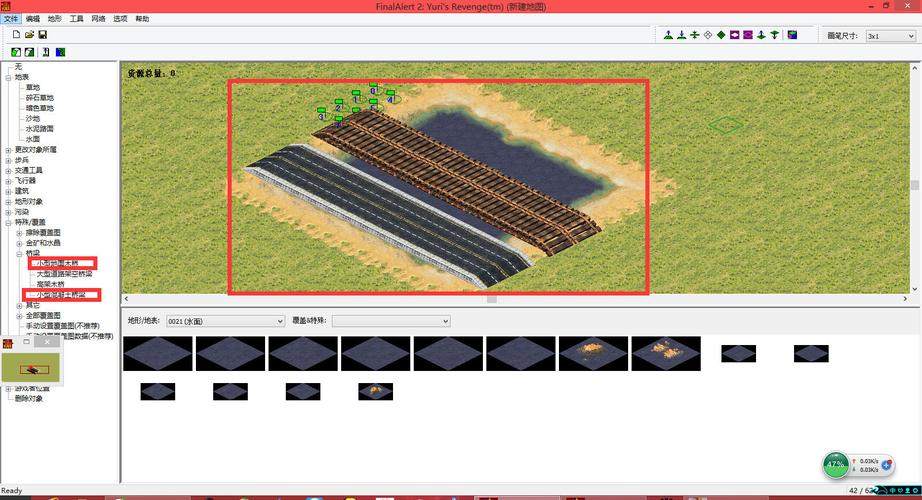This screenshot has height=500, width=922.
Task: Open the 画笔尺寸 brush size dropdown
Action: [x=891, y=36]
